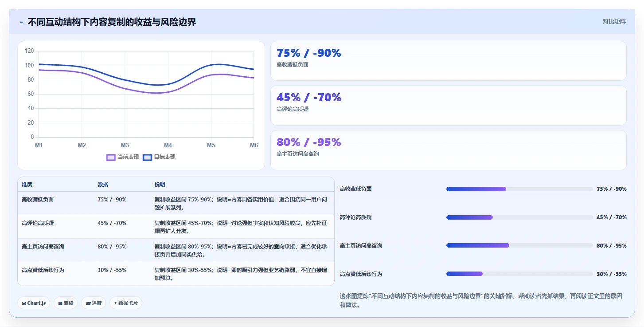Click the 120 y-axis value

coord(29,51)
